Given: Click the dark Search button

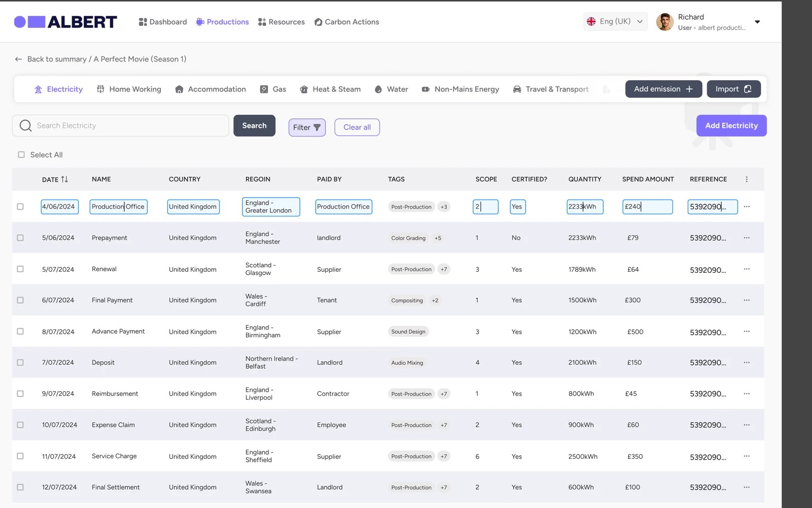Looking at the screenshot, I should coord(254,125).
